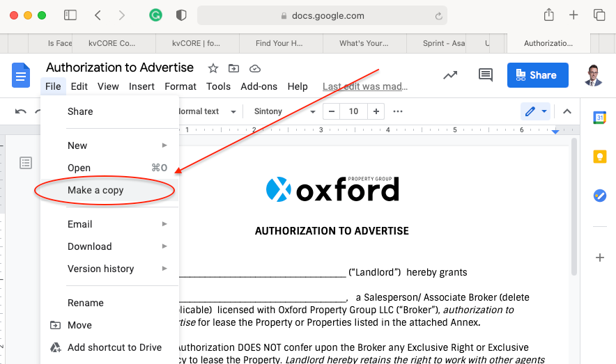The width and height of the screenshot is (616, 364).
Task: Show the document outline icon
Action: [26, 163]
